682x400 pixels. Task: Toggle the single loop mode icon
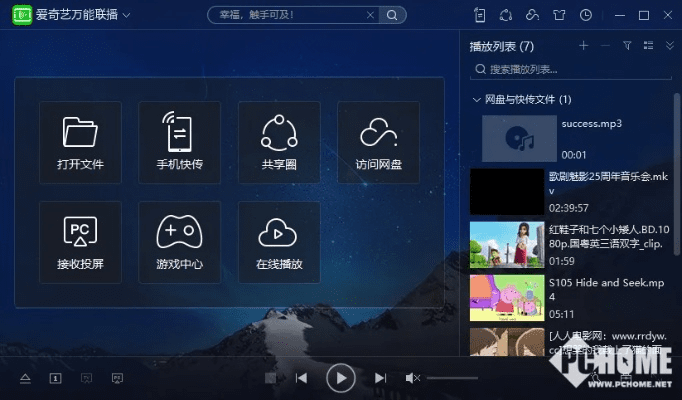tap(55, 379)
